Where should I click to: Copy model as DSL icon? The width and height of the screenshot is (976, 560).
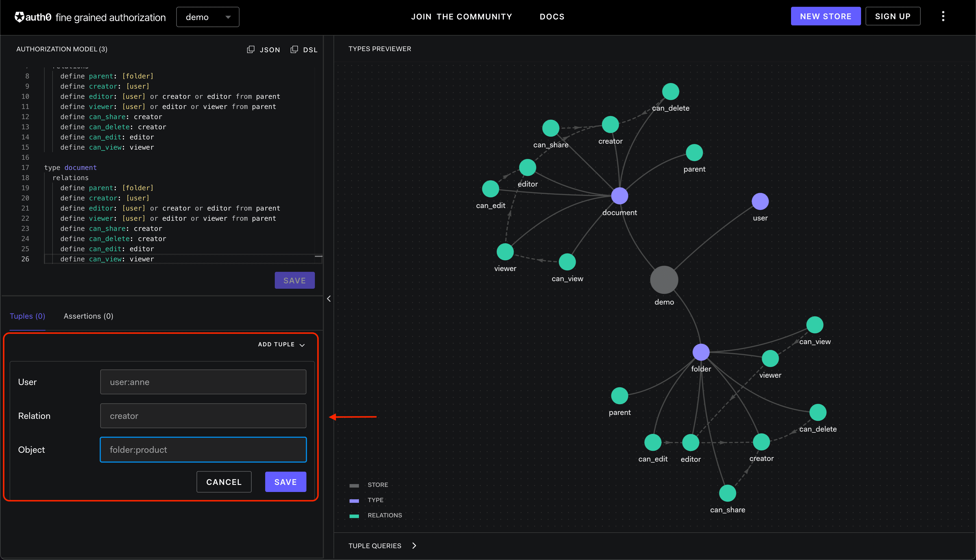pos(294,49)
